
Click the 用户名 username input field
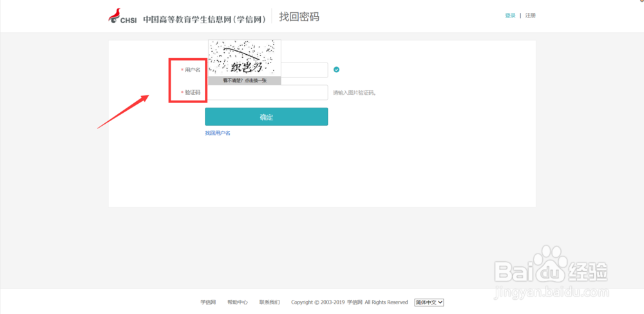pos(267,70)
